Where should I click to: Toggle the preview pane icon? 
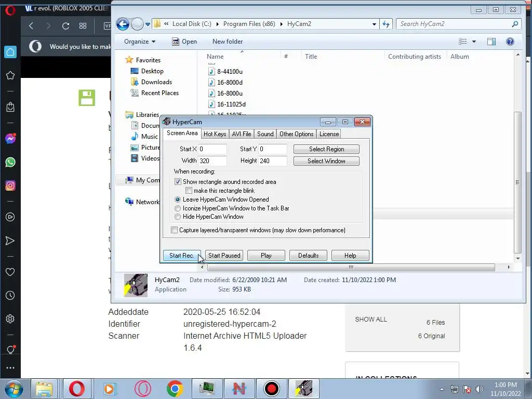click(x=491, y=42)
